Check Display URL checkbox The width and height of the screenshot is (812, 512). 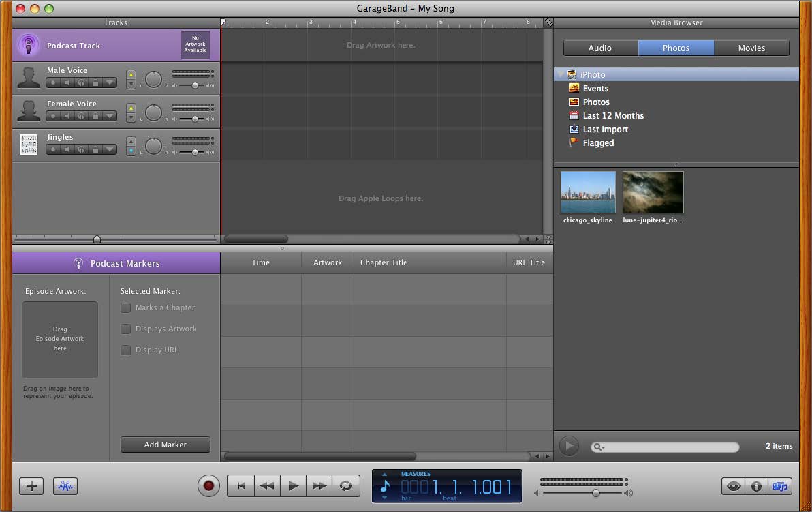[125, 350]
